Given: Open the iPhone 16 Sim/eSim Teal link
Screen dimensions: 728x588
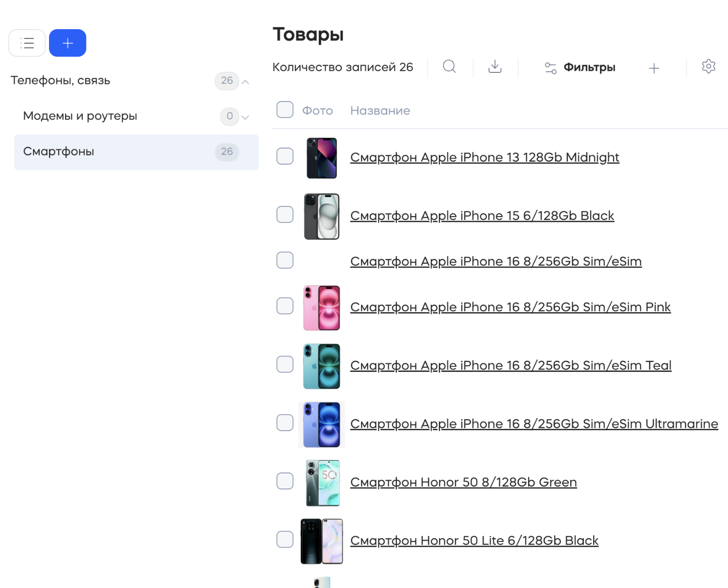Looking at the screenshot, I should click(x=511, y=365).
